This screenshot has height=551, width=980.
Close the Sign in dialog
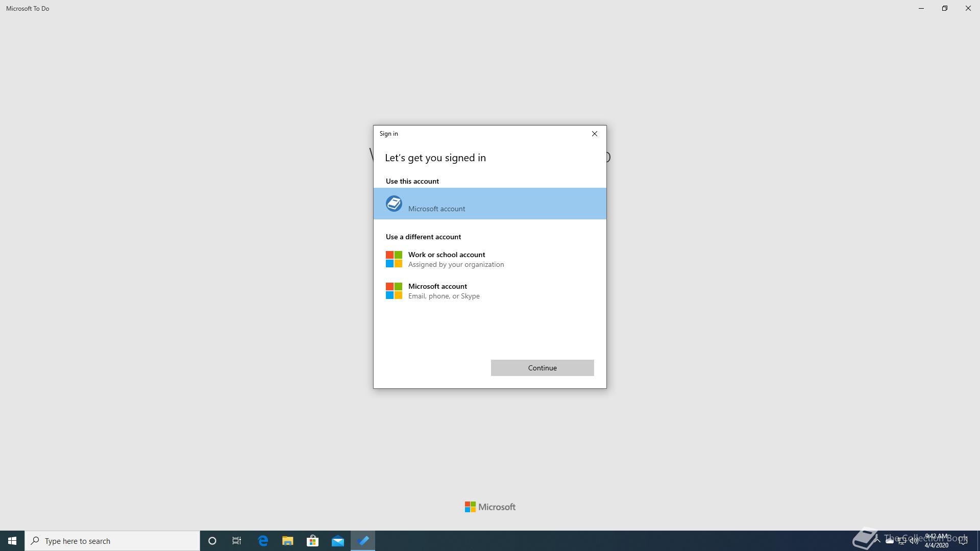(x=594, y=134)
